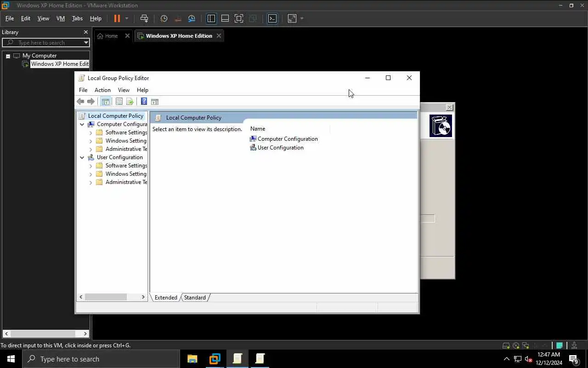
Task: Open the Library search dropdown arrow
Action: 86,42
